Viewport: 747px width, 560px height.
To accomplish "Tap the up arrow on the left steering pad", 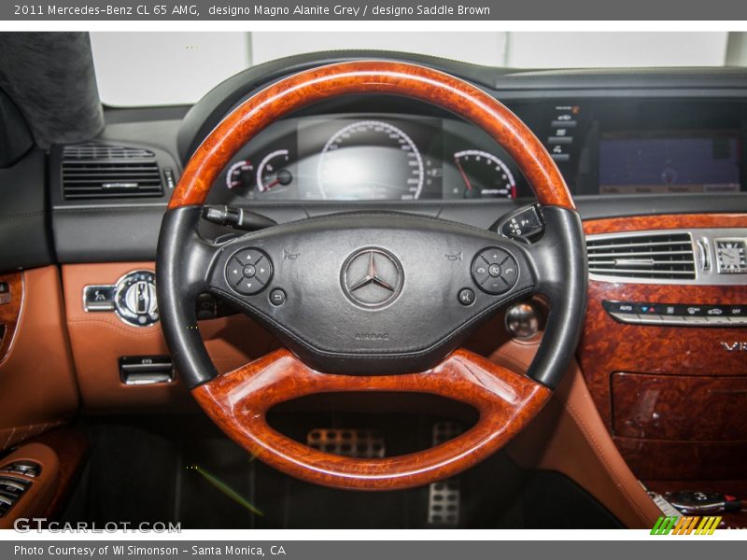I will coord(248,258).
